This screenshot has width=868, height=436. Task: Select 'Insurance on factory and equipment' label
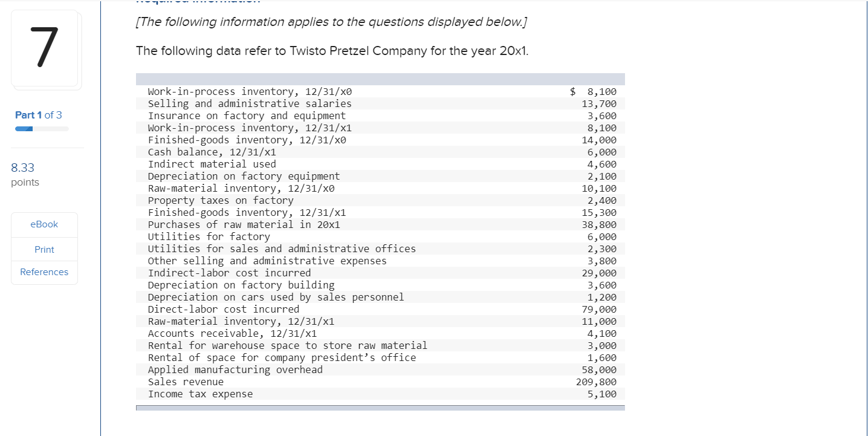(247, 116)
